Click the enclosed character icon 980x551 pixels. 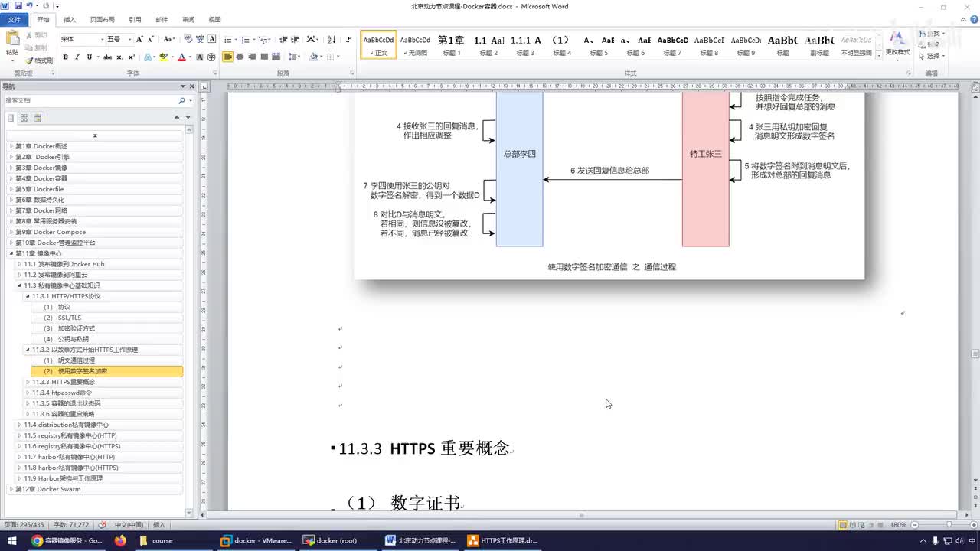(211, 57)
